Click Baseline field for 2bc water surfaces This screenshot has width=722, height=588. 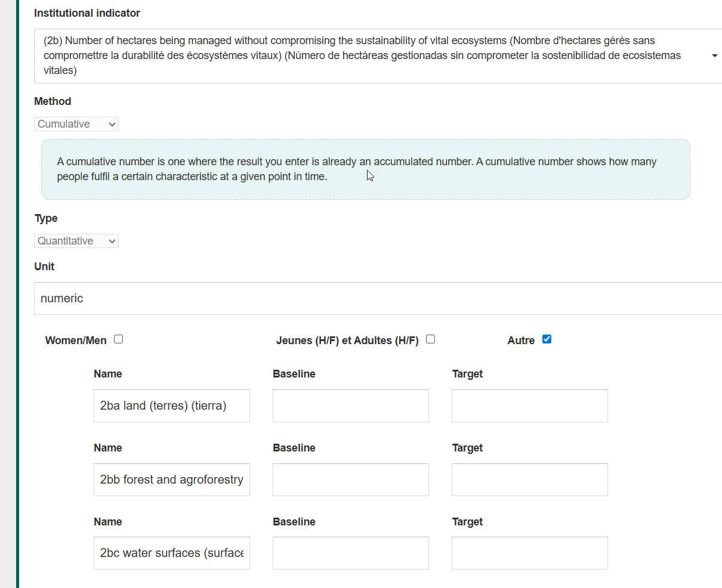350,553
